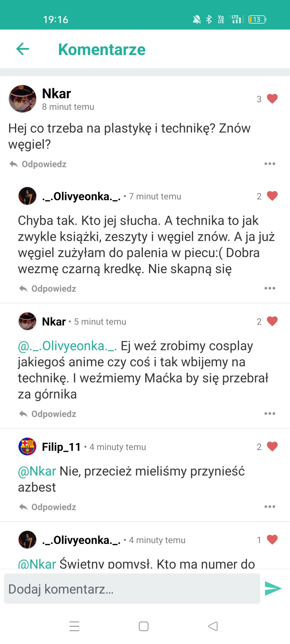This screenshot has width=290, height=644.
Task: Toggle heart on Olivyeonka's 7 minut temu reply
Action: pos(272,196)
